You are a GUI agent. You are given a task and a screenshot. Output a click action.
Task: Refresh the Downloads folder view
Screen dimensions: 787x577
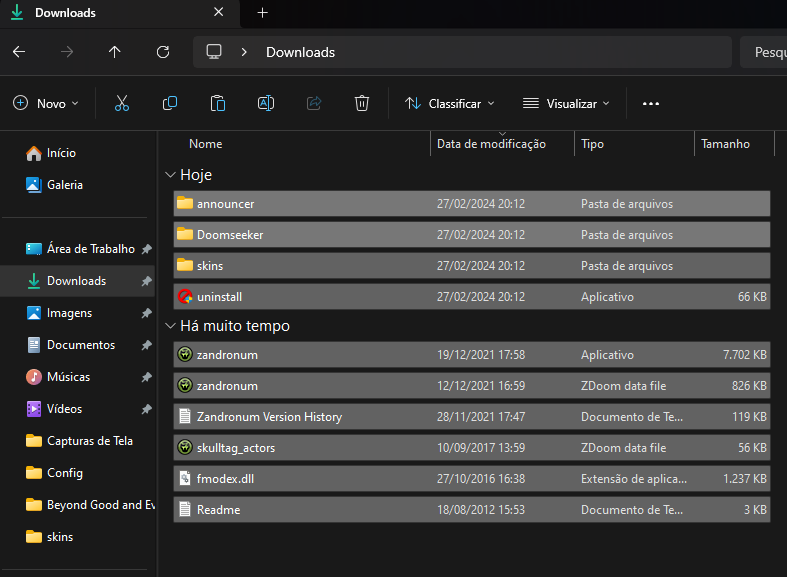coord(163,52)
